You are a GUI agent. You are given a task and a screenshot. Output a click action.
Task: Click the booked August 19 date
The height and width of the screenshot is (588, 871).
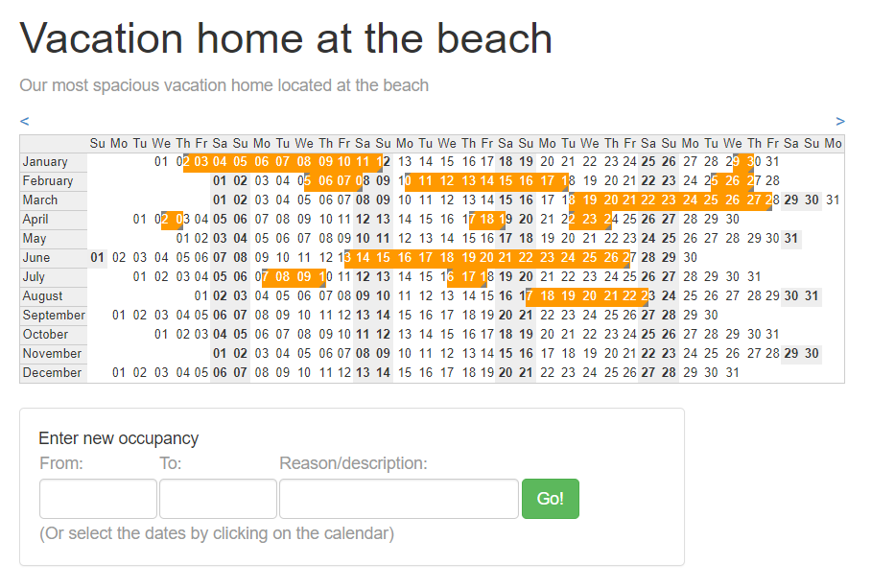[x=568, y=296]
